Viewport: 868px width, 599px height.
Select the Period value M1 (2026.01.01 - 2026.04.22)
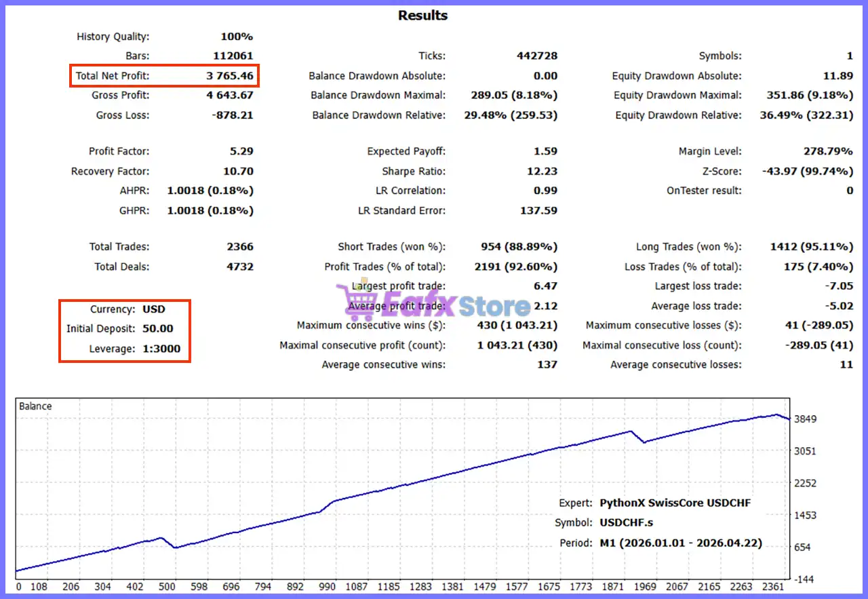point(681,543)
